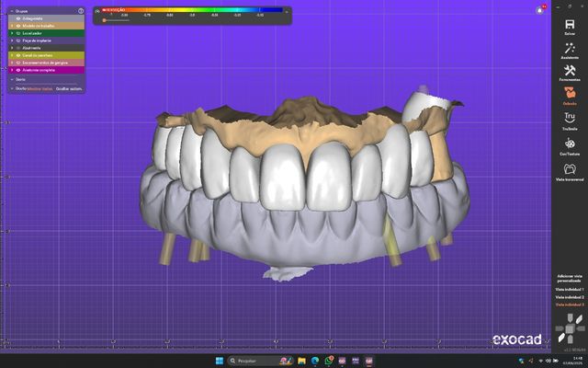Screen dimensions: 588x368
Task: Expand the Localizador group
Action: [11, 33]
